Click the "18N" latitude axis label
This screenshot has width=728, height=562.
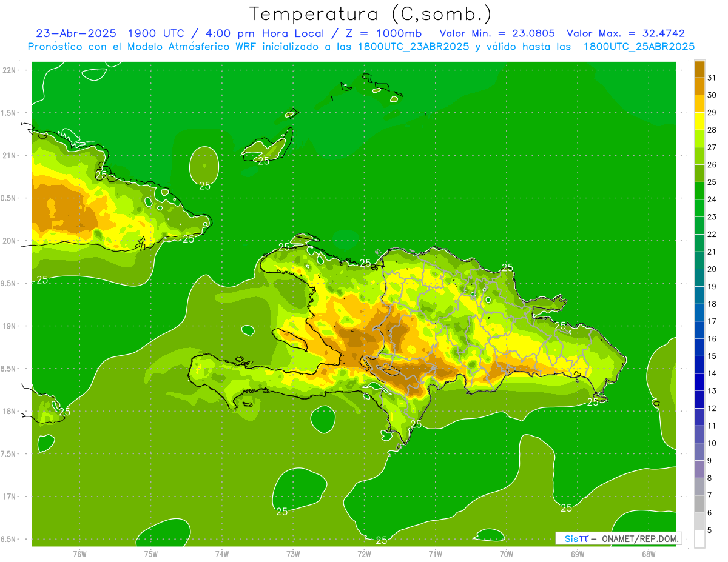10,411
